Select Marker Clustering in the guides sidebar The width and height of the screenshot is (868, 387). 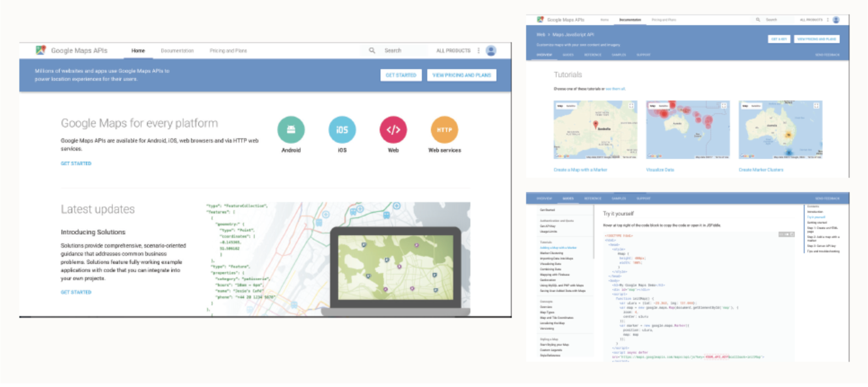(551, 253)
